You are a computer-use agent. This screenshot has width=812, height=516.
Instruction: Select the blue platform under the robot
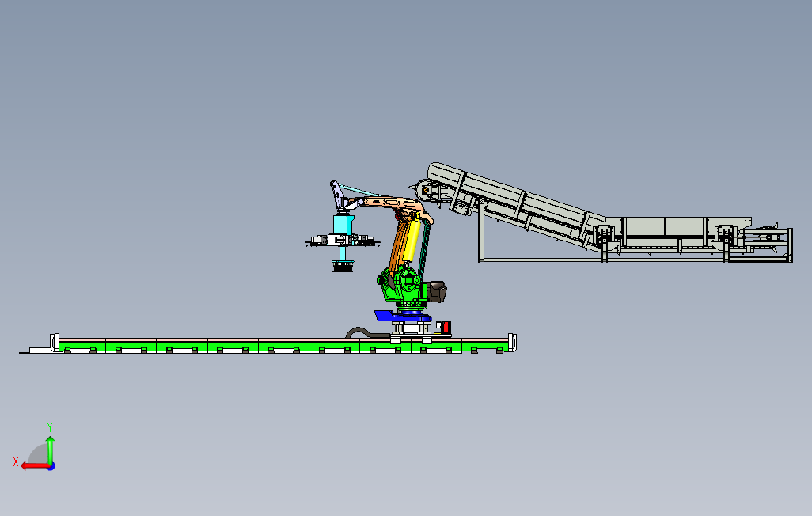point(401,316)
